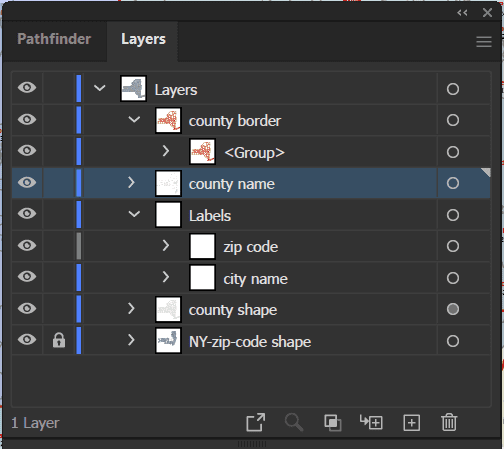504x449 pixels.
Task: Select the Layers tab
Action: tap(143, 39)
